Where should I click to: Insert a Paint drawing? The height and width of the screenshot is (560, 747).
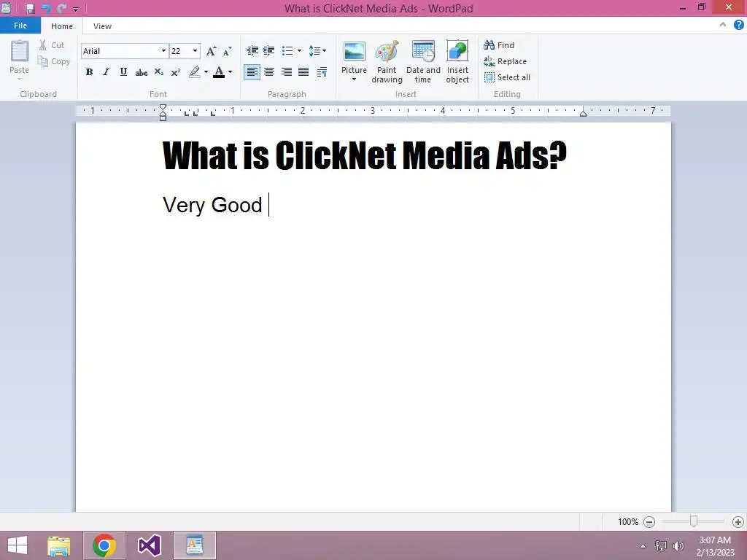pos(387,62)
